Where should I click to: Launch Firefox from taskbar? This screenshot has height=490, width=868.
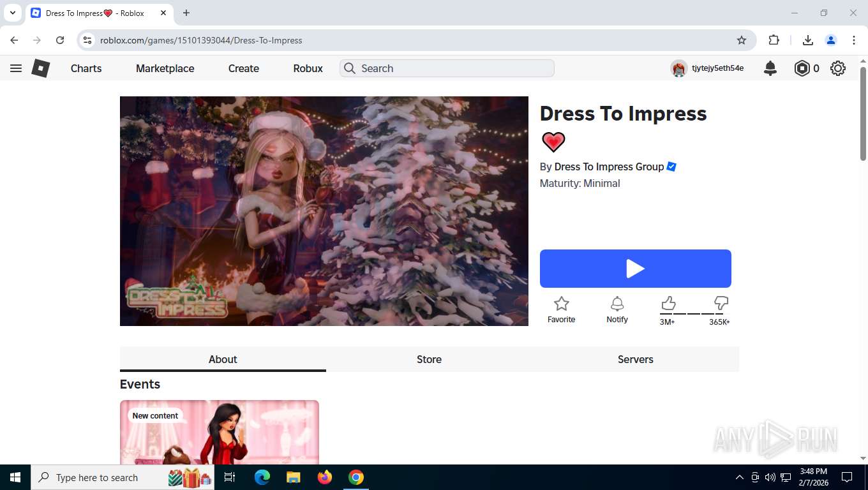tap(325, 477)
